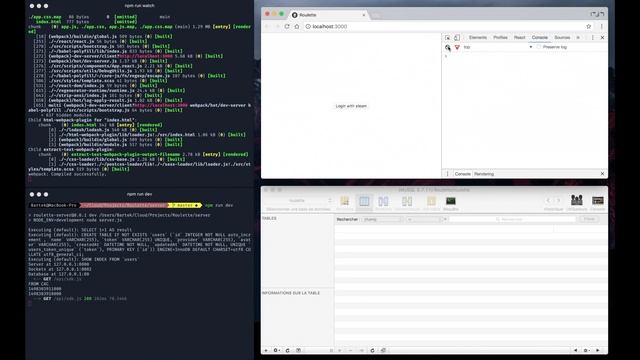Click the 'npm run dev' terminal title

tap(140, 194)
